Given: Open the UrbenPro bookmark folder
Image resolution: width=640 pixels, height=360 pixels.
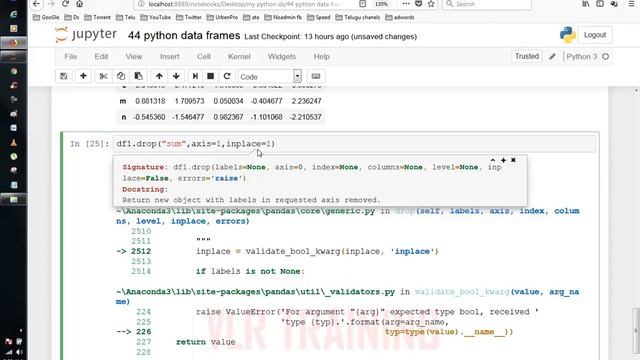Looking at the screenshot, I should point(222,18).
